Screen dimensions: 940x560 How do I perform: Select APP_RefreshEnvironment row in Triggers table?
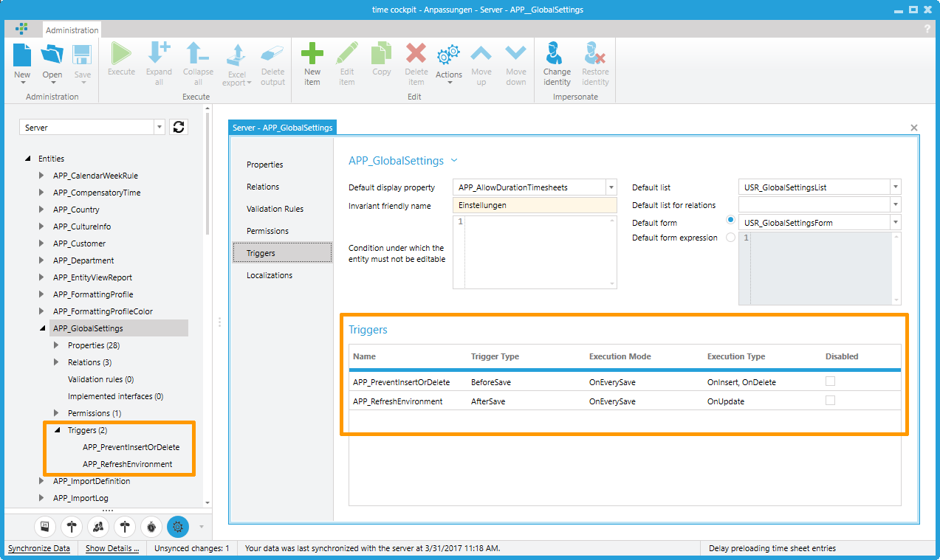[625, 401]
